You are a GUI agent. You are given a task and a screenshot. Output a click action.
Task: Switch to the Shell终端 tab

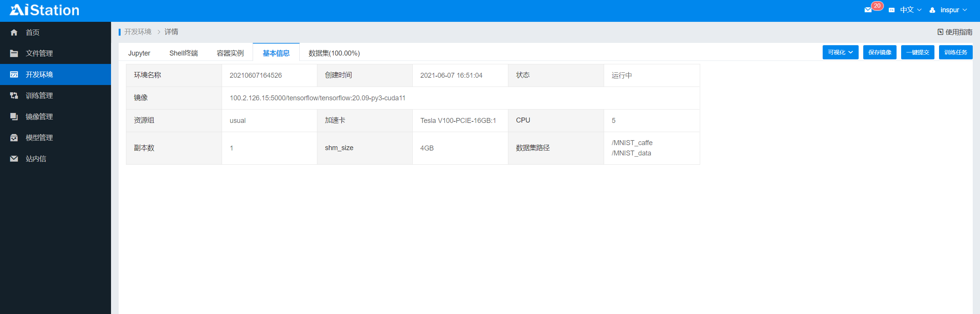tap(183, 53)
